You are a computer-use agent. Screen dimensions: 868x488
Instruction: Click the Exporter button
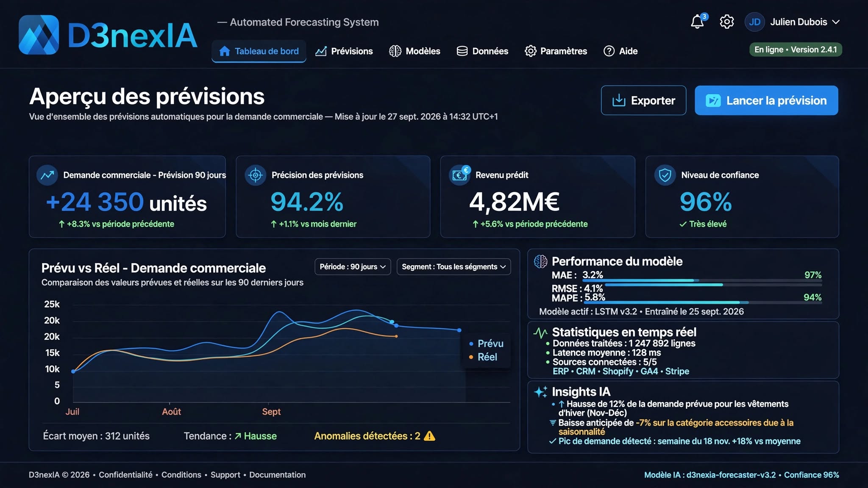pyautogui.click(x=643, y=100)
